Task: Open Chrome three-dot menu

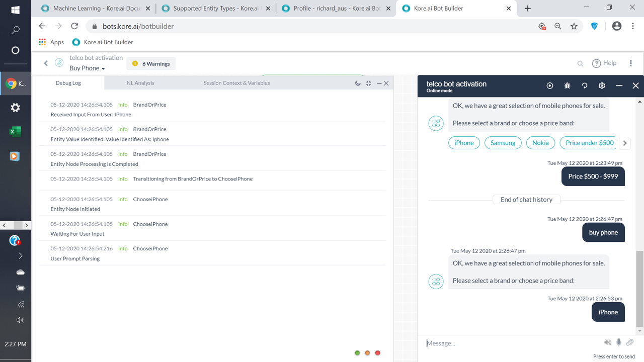Action: (633, 26)
